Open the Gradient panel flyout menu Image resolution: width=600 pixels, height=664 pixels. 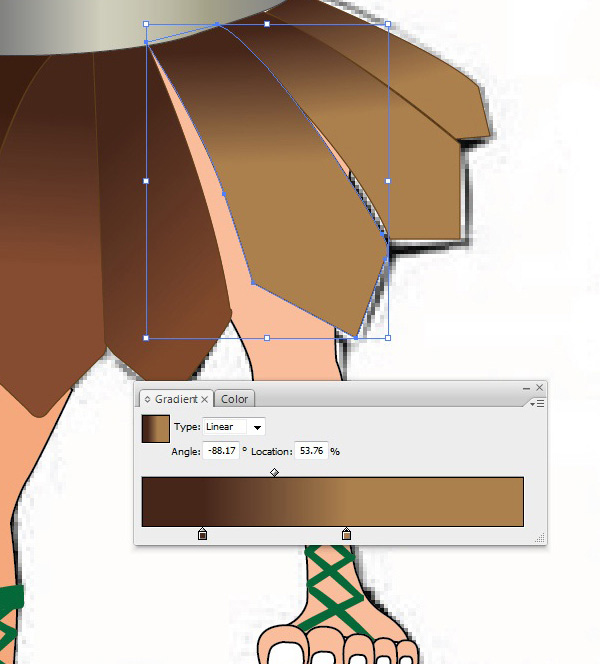[537, 404]
